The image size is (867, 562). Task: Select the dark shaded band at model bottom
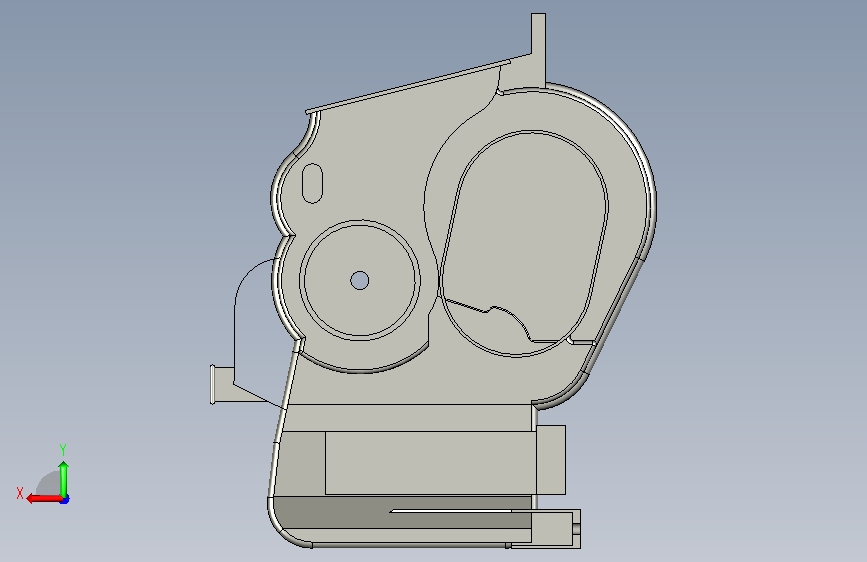(x=402, y=512)
